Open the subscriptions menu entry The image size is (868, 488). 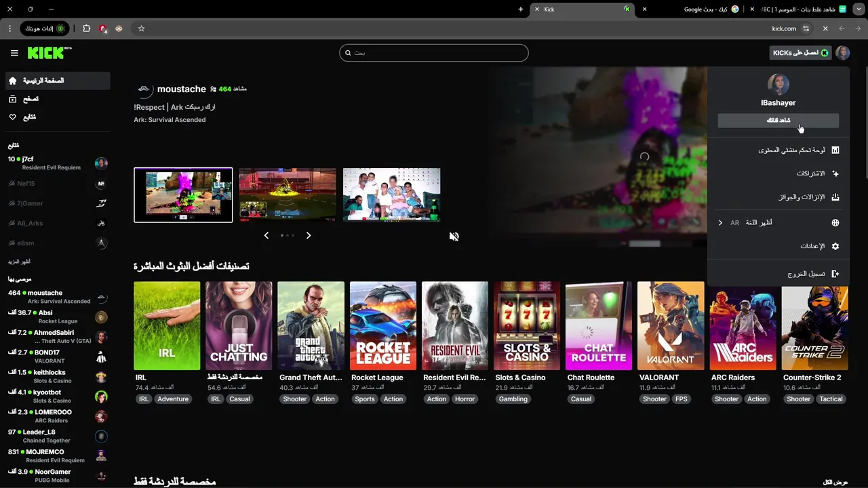[778, 174]
